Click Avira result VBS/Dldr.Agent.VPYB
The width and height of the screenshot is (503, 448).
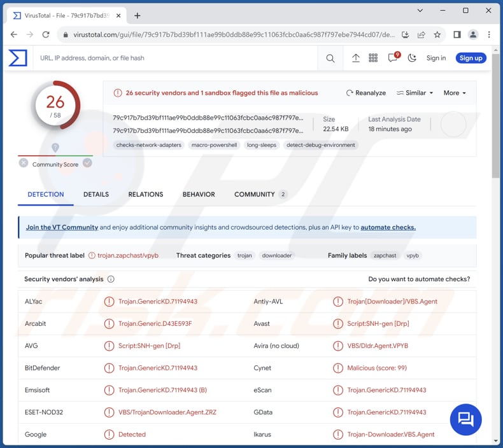[x=378, y=346]
